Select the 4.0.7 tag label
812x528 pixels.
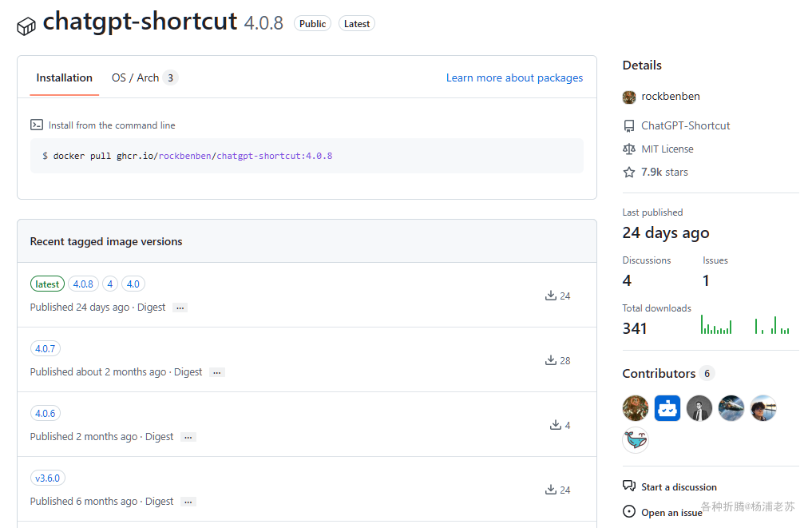(45, 349)
